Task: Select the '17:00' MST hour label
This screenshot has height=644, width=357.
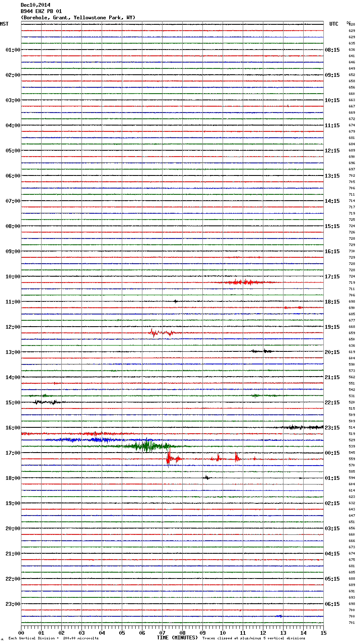Action: tap(13, 453)
